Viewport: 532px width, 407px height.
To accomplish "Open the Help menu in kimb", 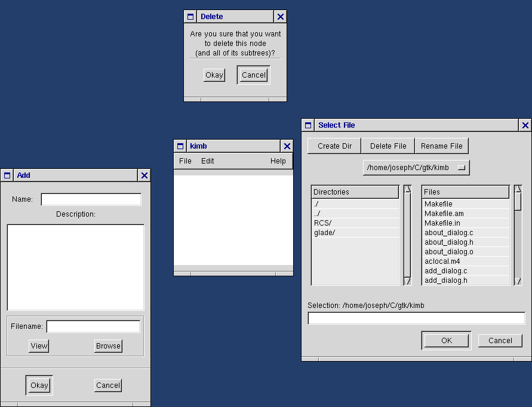I will (x=278, y=161).
